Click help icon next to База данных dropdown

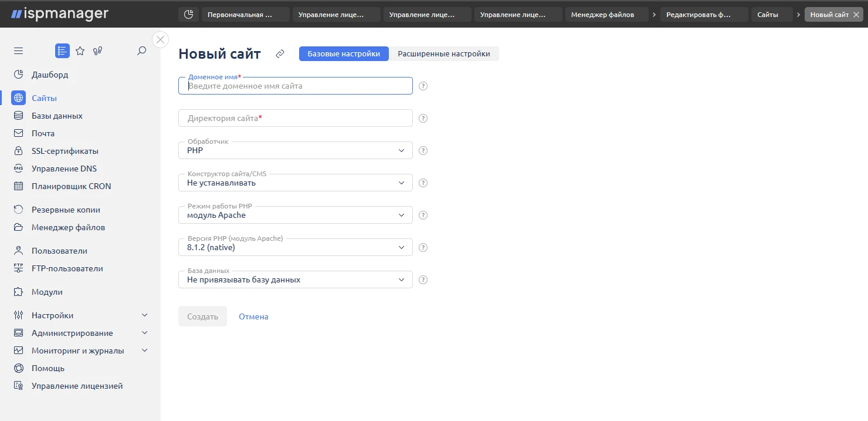pos(423,280)
